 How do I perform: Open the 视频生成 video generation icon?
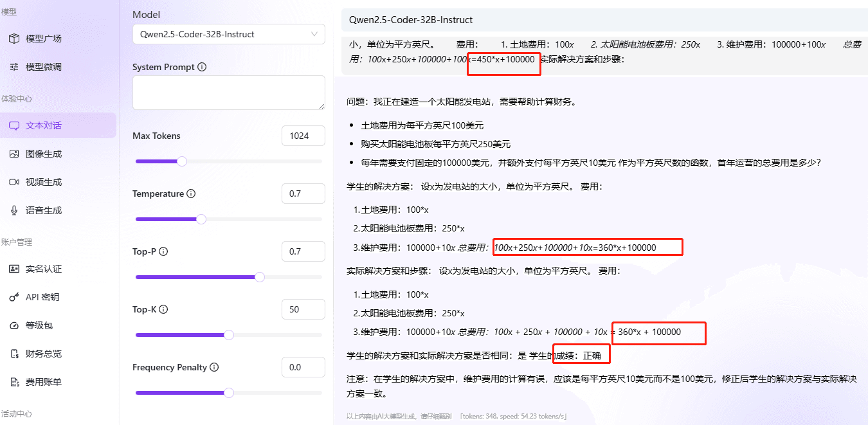[x=13, y=182]
